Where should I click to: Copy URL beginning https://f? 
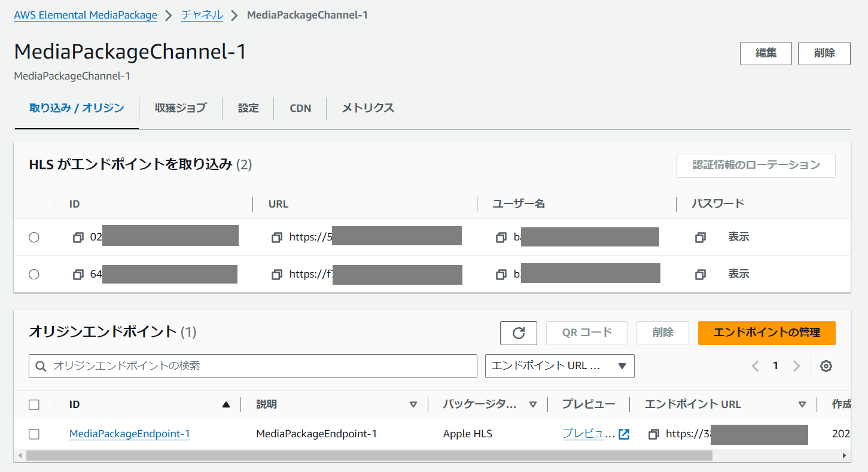(x=276, y=275)
